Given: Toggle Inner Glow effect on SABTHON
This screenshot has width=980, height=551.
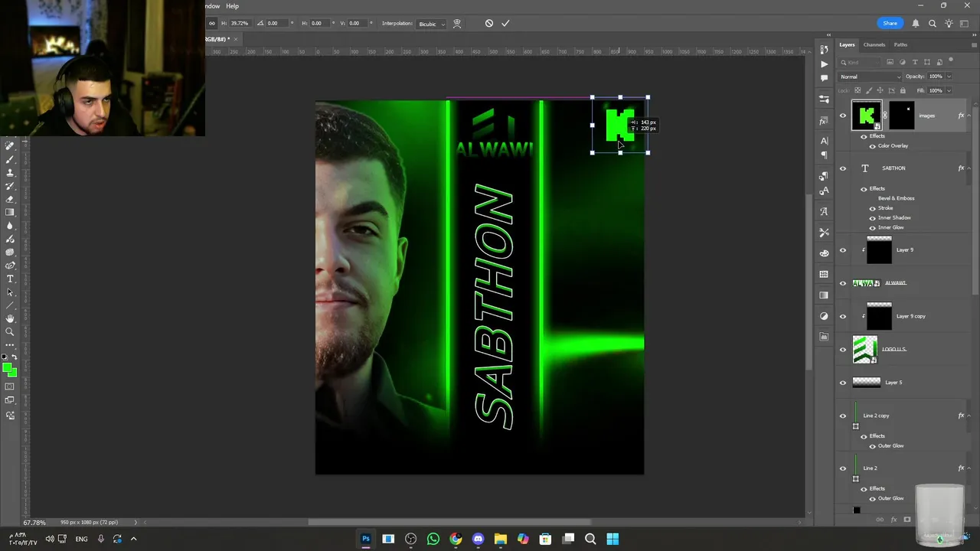Looking at the screenshot, I should tap(872, 227).
